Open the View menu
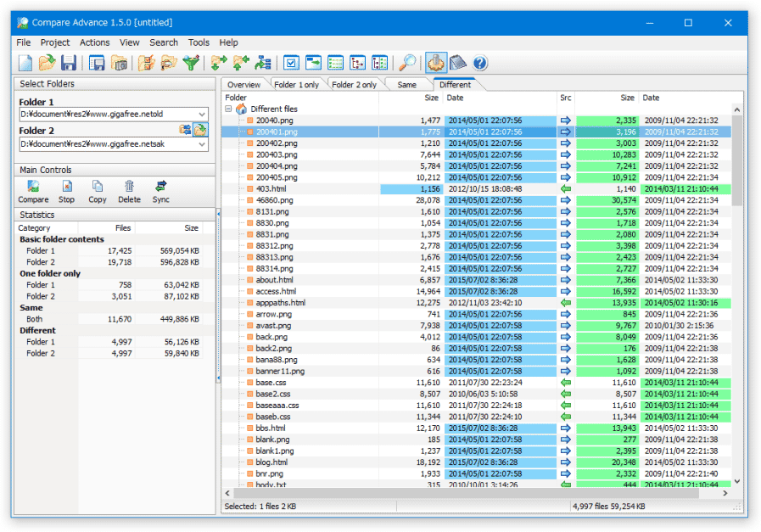This screenshot has height=532, width=761. (x=130, y=42)
